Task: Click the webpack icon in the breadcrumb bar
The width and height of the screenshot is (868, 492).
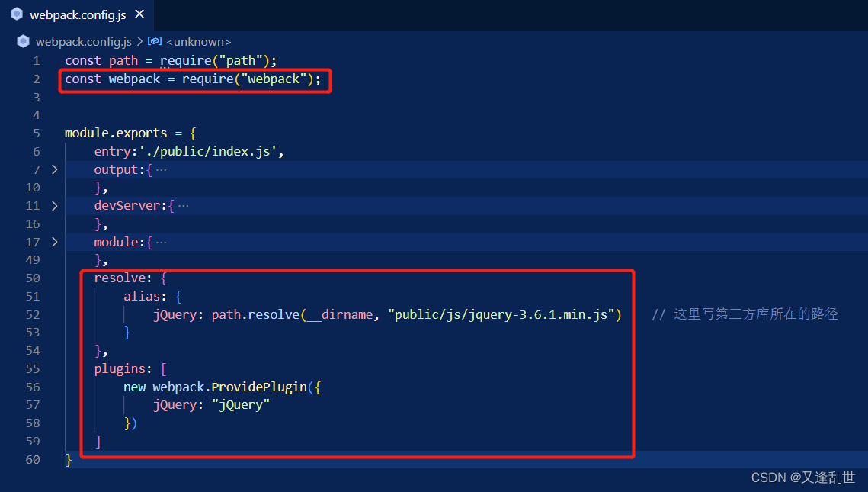Action: (x=23, y=41)
